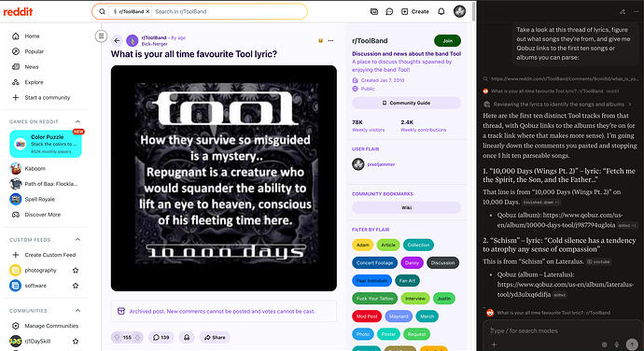The height and width of the screenshot is (351, 644).
Task: Filter by the Fan Art flair
Action: [407, 281]
